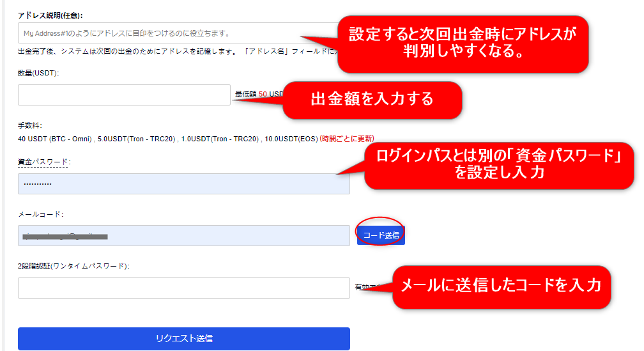Click the 2段階認証(ワンタイムパスワード) label
This screenshot has height=351, width=644.
(x=73, y=266)
